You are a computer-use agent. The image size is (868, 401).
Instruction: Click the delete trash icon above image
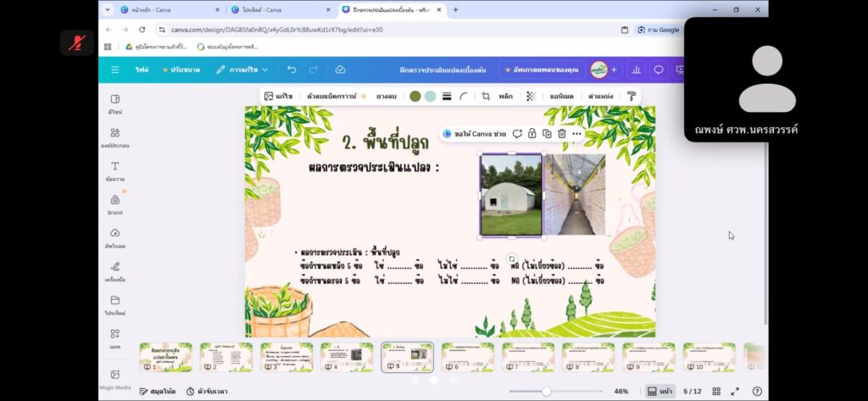[x=561, y=134]
